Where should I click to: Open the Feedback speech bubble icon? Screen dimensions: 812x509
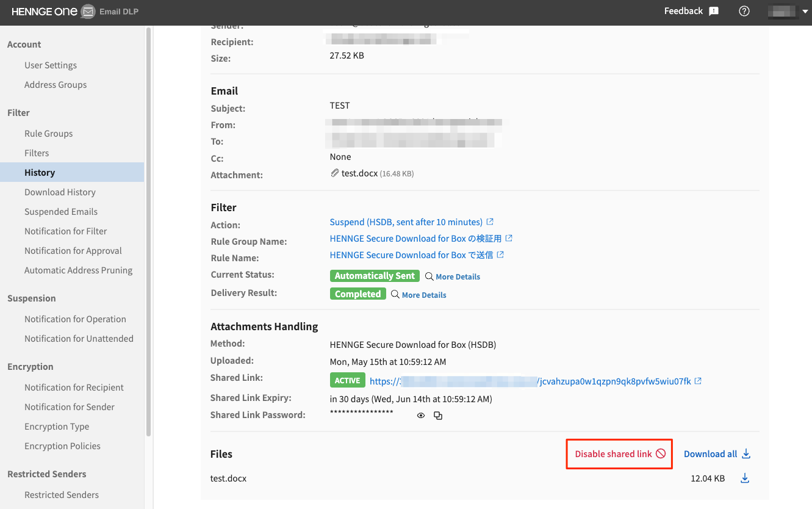714,12
